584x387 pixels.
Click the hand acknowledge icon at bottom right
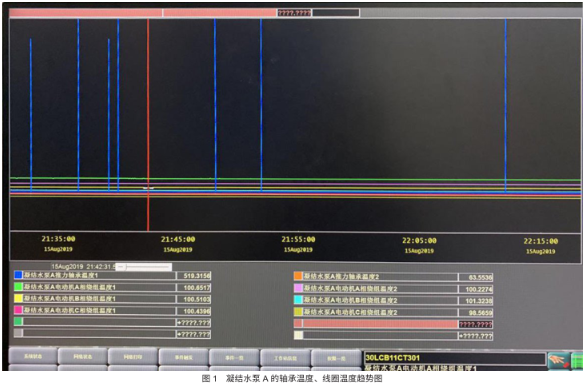(x=559, y=360)
